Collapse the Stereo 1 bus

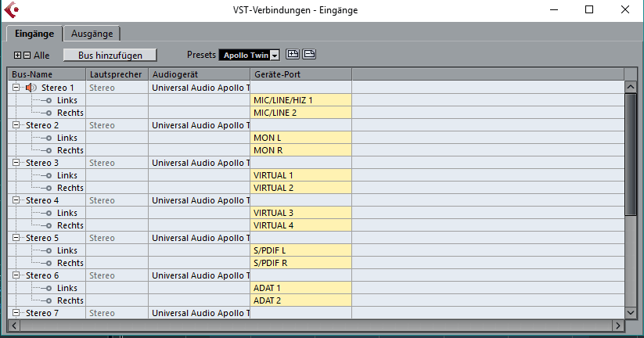pos(16,88)
